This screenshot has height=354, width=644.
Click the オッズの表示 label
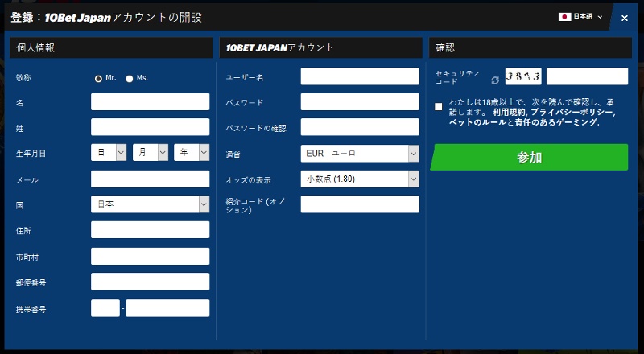click(248, 180)
